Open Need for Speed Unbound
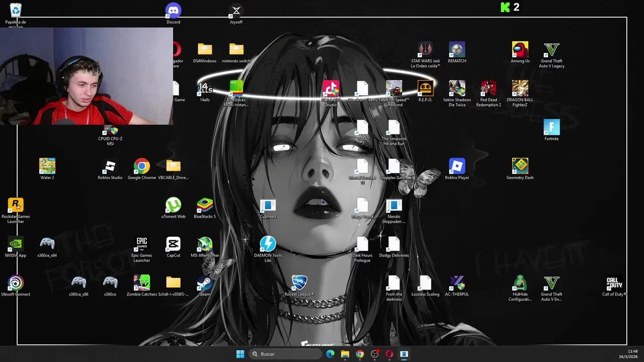This screenshot has width=644, height=362. 394,94
